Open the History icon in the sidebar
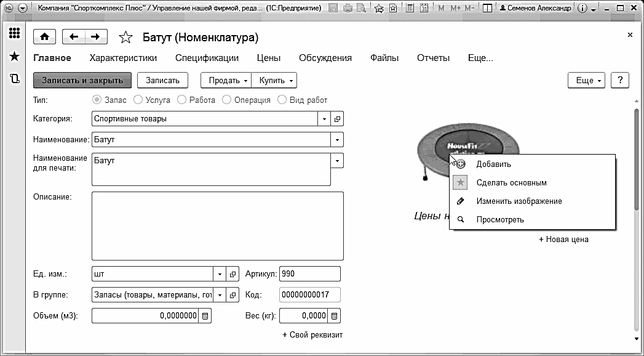This screenshot has height=356, width=644. point(14,78)
